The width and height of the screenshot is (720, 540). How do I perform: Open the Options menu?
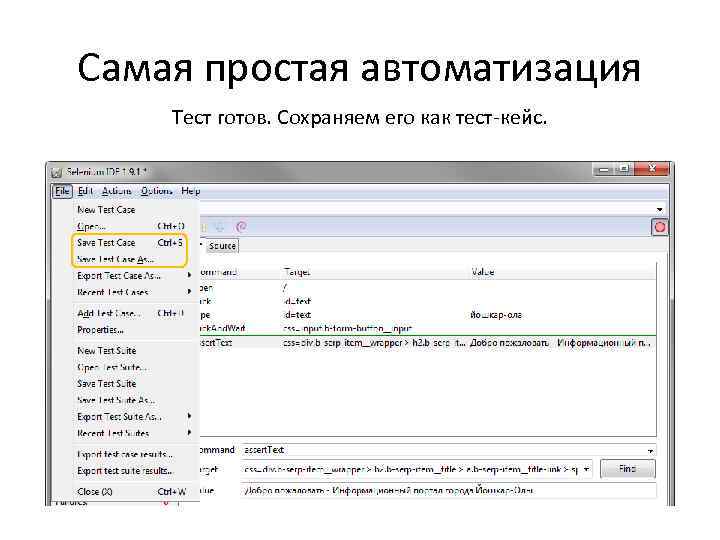point(157,191)
